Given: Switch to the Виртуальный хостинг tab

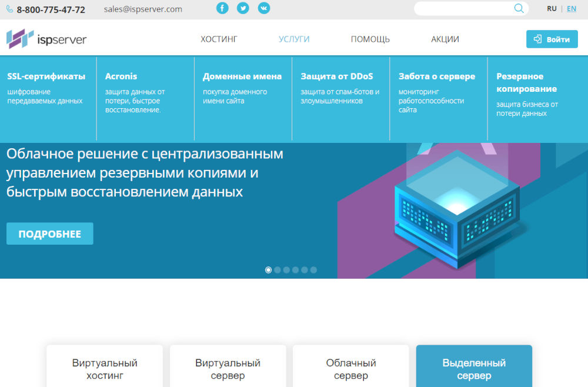Looking at the screenshot, I should point(105,369).
